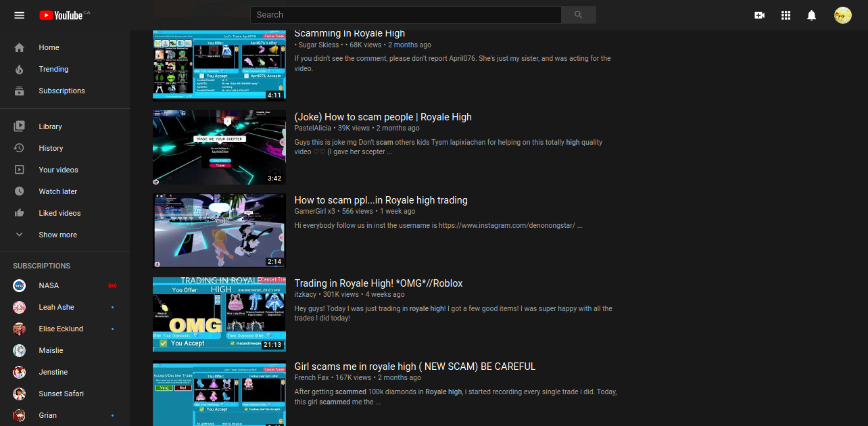The image size is (868, 426).
Task: Play the 4:11 Scamming In Royale High thumbnail
Action: [219, 64]
